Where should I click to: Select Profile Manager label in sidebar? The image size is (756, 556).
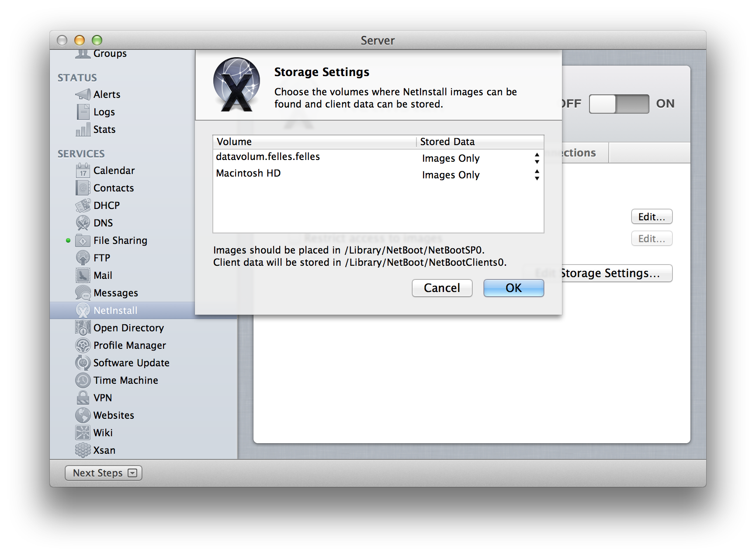coord(130,345)
